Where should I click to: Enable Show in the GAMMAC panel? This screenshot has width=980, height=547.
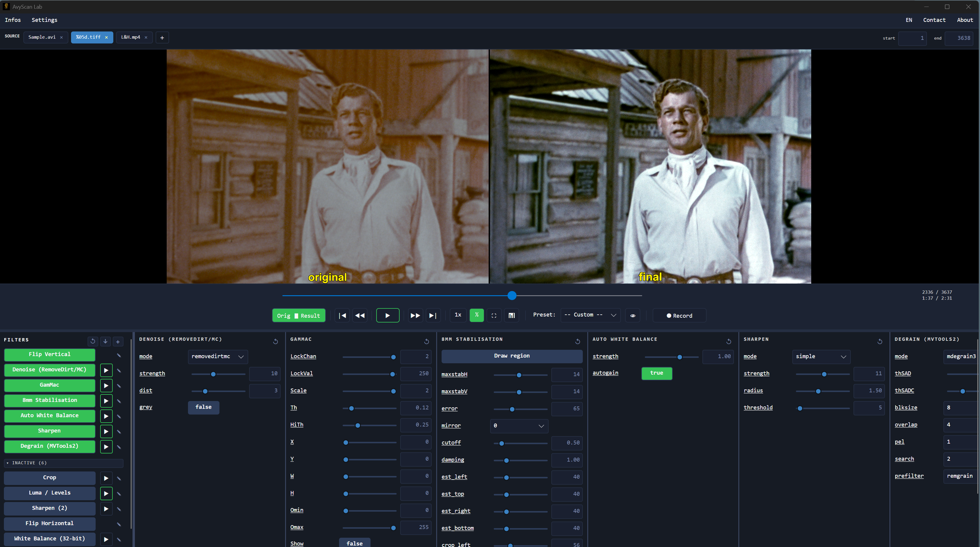(x=355, y=543)
